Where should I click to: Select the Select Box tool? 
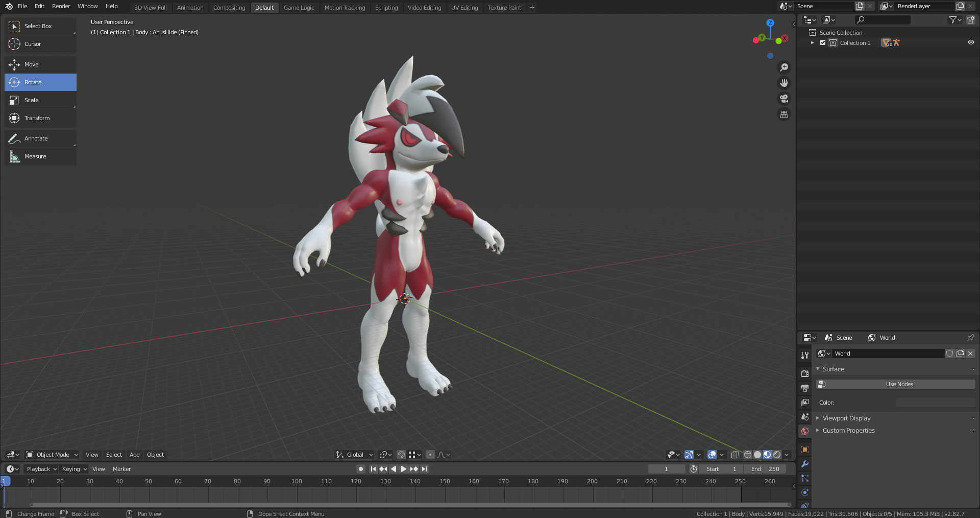click(x=40, y=26)
